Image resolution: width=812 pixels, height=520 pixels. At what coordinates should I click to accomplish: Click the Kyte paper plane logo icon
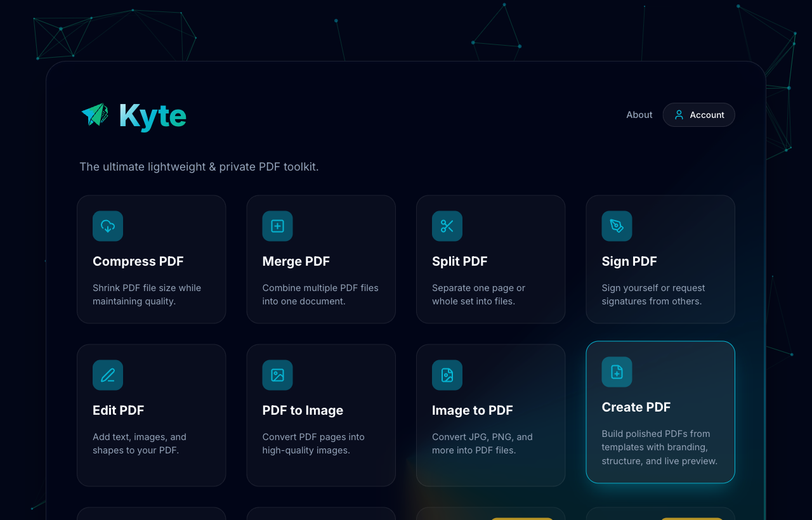pyautogui.click(x=95, y=115)
